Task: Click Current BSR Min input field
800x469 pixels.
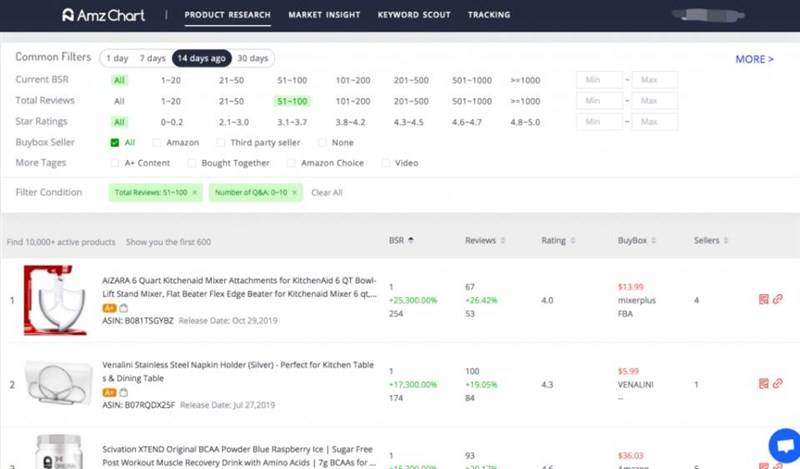Action: (599, 80)
